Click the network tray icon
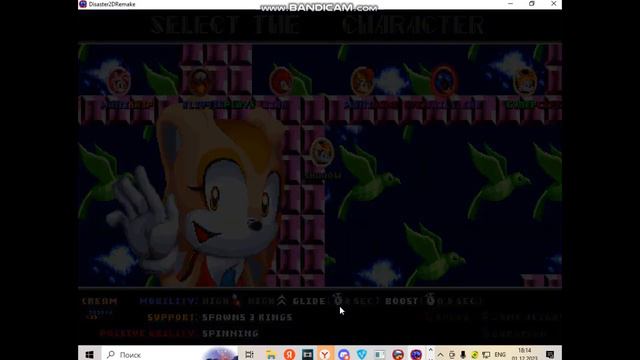Viewport: 640px width, 360px height. (486, 355)
